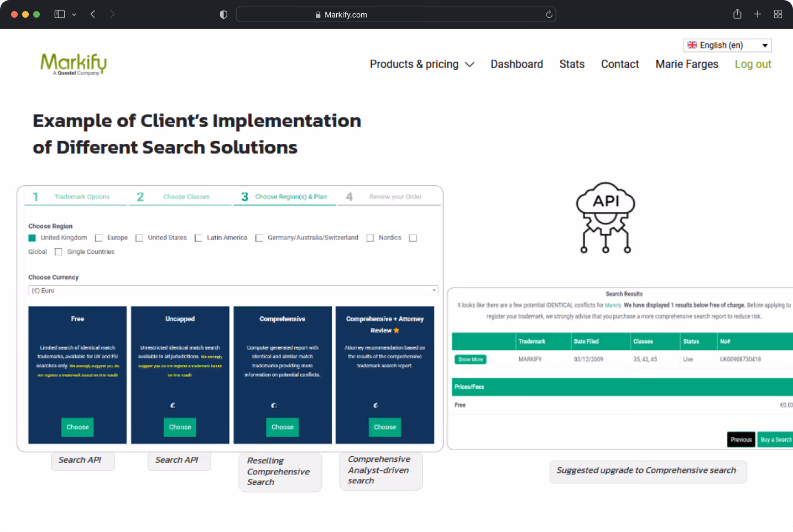Select step 1 Trademark Options tab
Viewport: 793px width, 532px height.
click(76, 197)
